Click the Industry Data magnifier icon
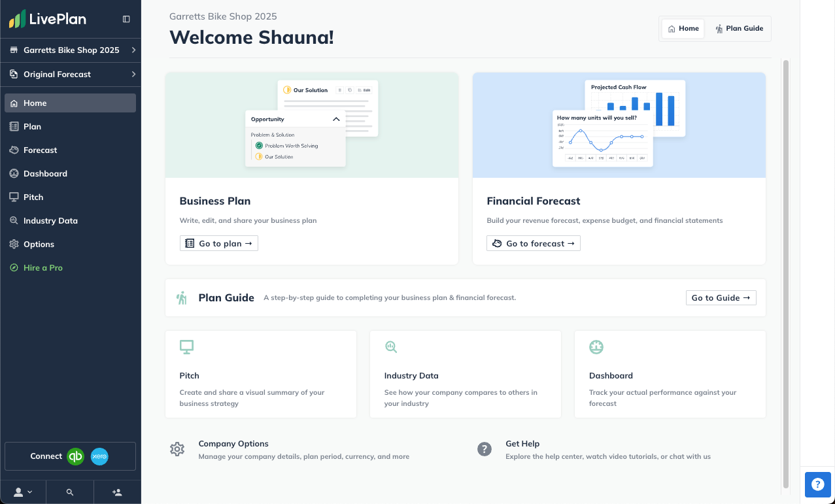The height and width of the screenshot is (504, 835). pyautogui.click(x=391, y=346)
